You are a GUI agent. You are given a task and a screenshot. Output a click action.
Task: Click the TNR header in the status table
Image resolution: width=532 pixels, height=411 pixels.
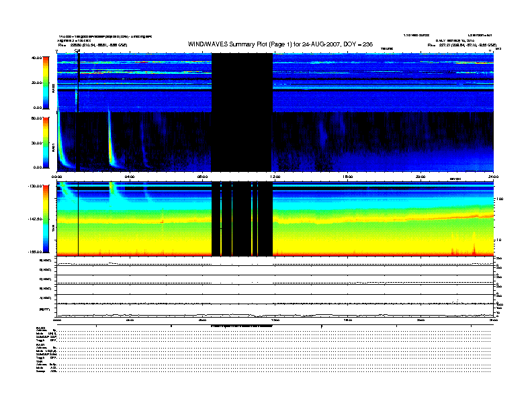(40, 361)
